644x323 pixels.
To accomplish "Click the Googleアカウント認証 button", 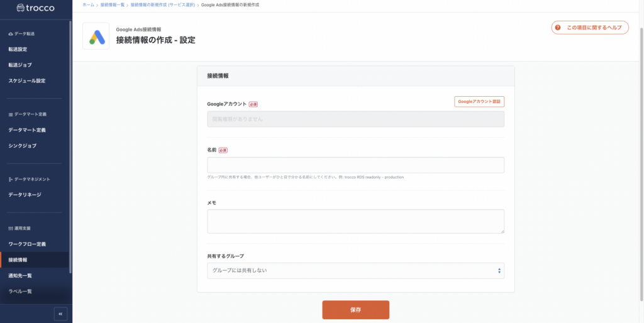I will click(x=479, y=101).
